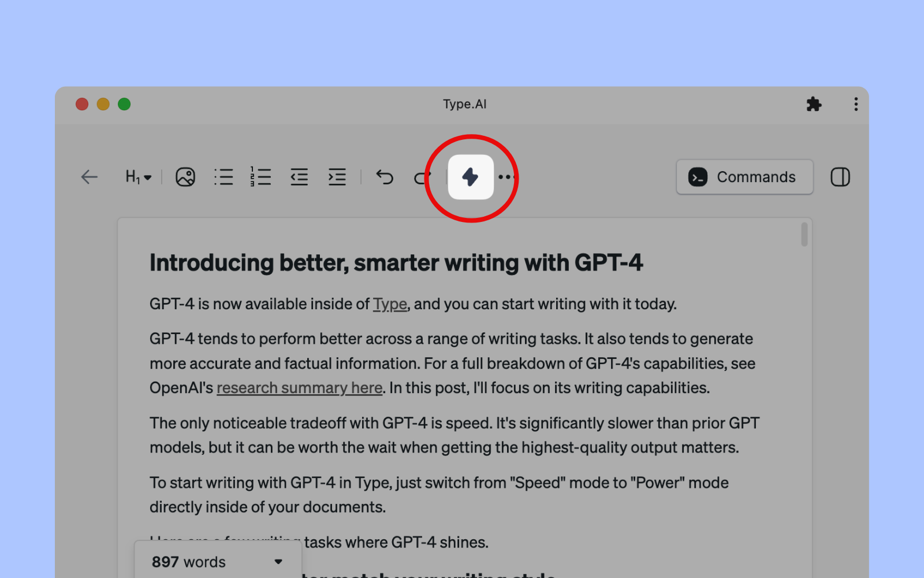Open the three-dot more options in toolbar

pos(506,177)
